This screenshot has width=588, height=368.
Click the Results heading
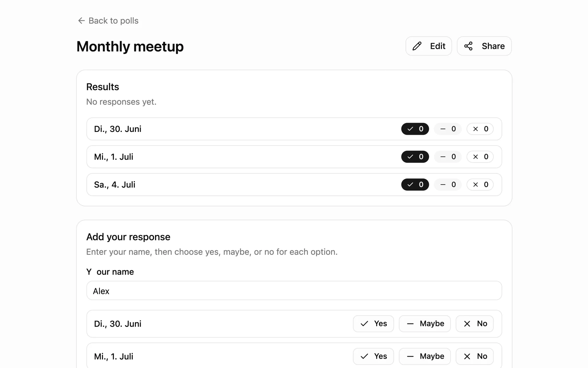pos(102,87)
